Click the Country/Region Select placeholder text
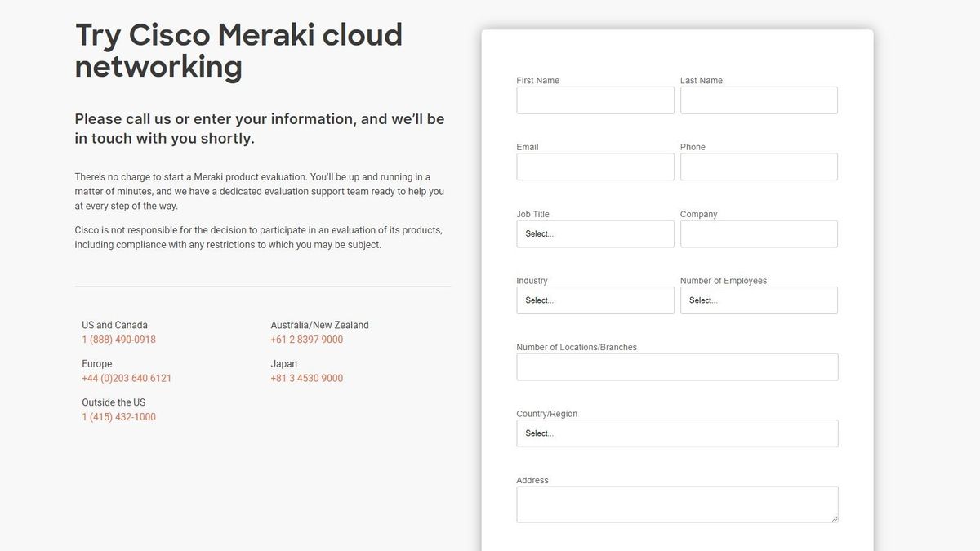The image size is (980, 551). tap(539, 433)
